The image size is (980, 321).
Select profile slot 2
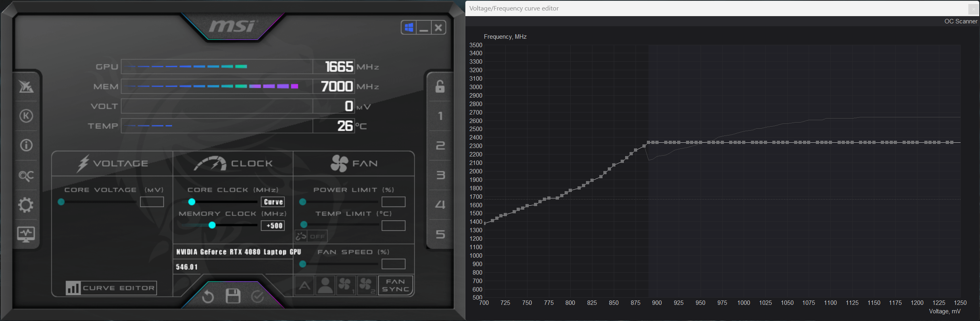440,146
